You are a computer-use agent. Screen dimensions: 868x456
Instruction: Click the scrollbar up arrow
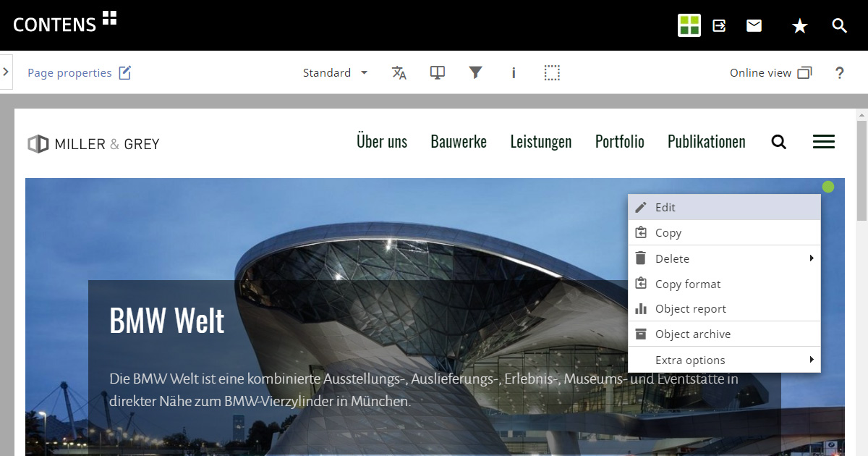(861, 114)
